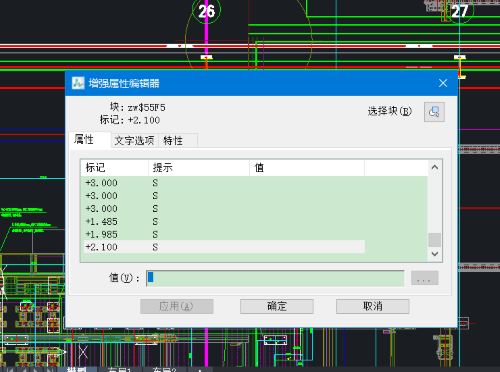Switch to the 布局1 layout tab

tap(120, 370)
